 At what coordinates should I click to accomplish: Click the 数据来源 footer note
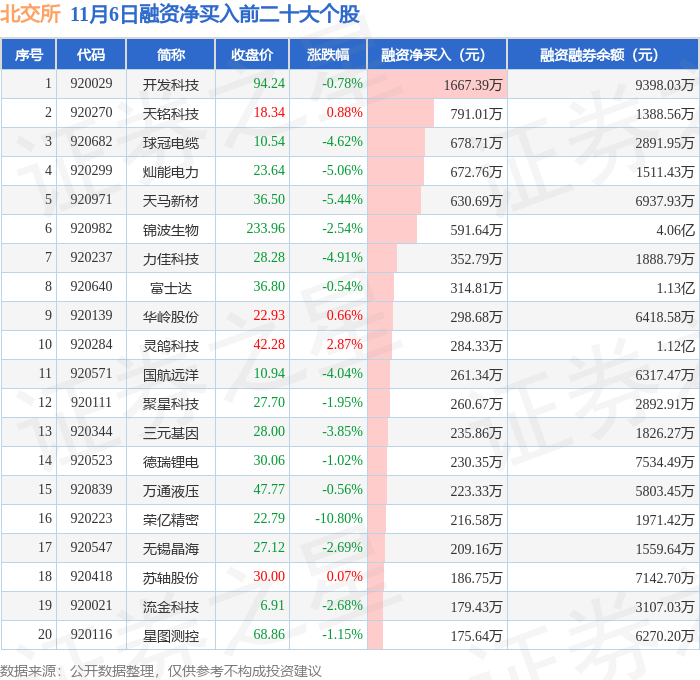point(161,671)
